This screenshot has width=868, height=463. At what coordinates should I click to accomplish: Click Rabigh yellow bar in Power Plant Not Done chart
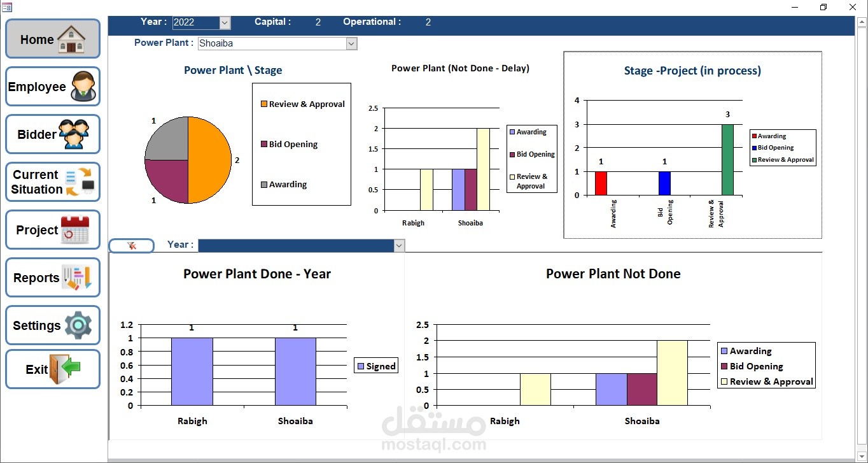pos(535,389)
